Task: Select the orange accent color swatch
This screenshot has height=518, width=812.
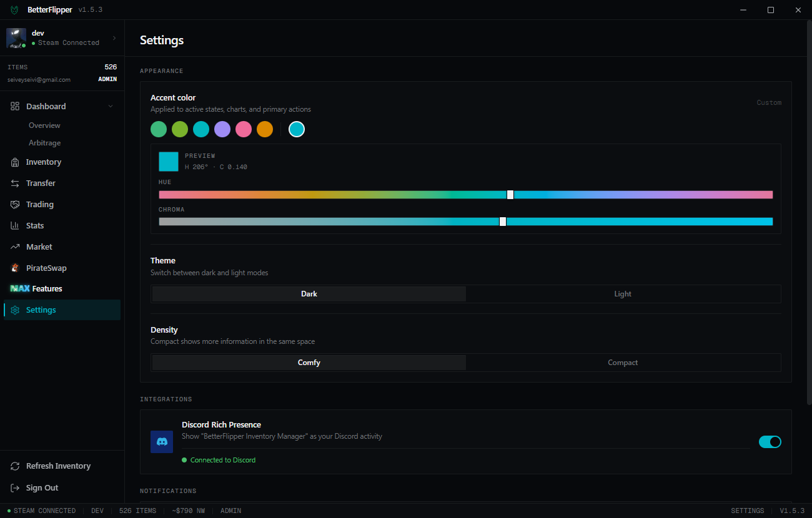Action: point(265,129)
